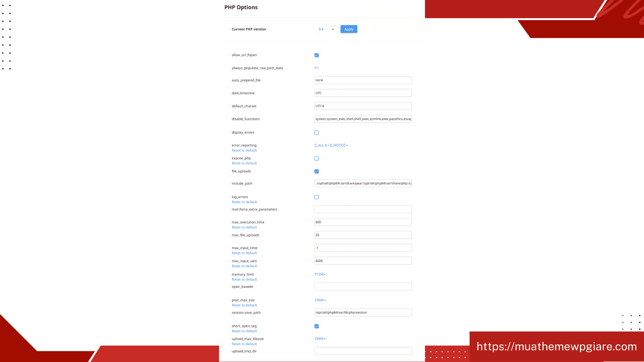Screen dimensions: 644x362
Task: Open the post_max_size 256M dropdown
Action: point(320,300)
